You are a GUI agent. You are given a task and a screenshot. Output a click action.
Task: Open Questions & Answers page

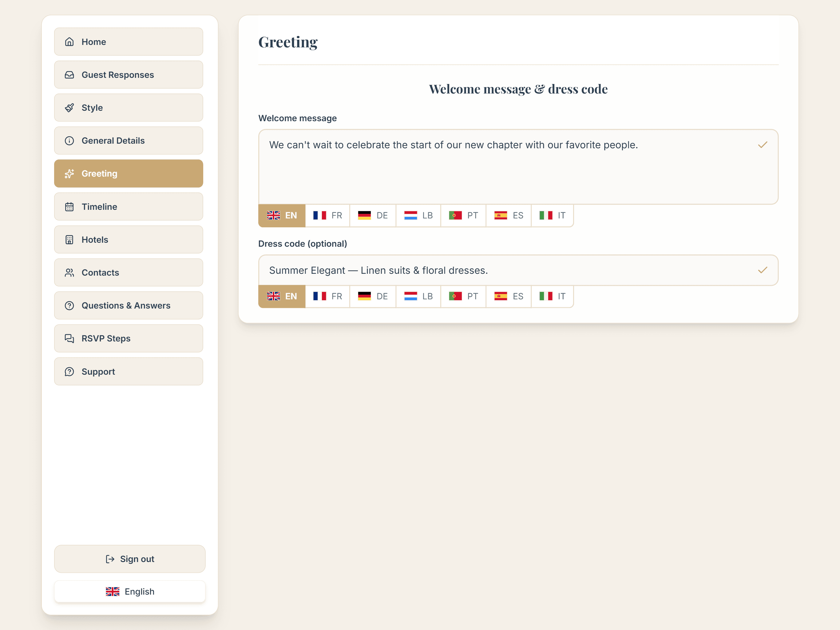tap(128, 305)
